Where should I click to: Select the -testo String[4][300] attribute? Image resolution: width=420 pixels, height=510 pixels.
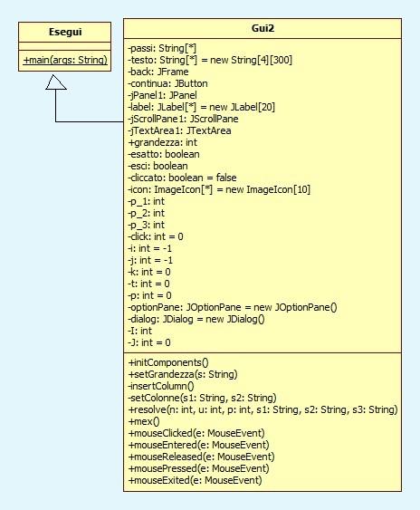coord(210,60)
